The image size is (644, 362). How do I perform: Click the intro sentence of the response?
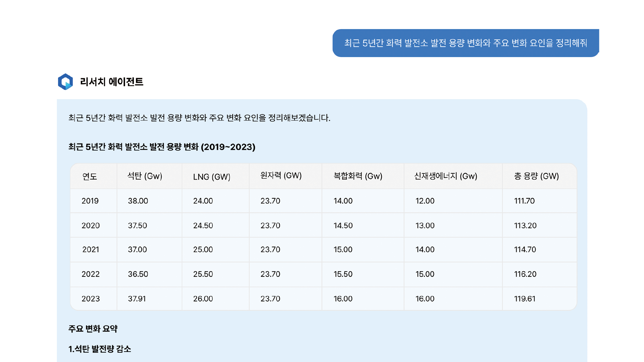(x=199, y=118)
